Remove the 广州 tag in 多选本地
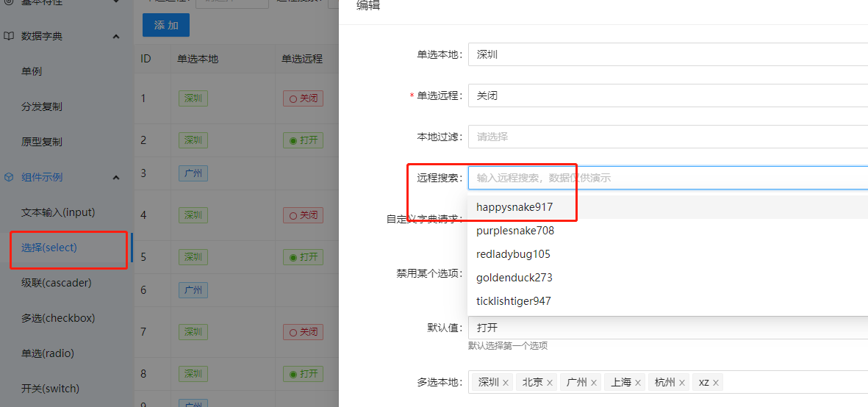Viewport: 868px width, 407px height. pyautogui.click(x=594, y=383)
